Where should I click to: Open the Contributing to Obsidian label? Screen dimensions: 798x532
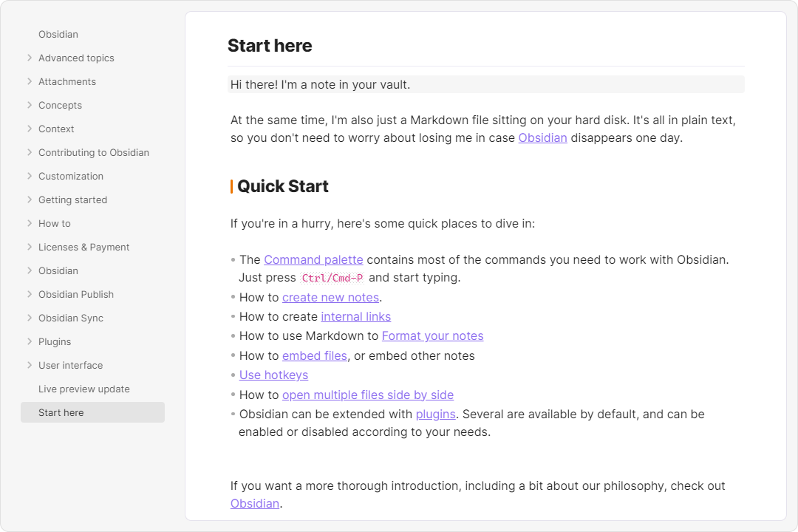(x=94, y=152)
